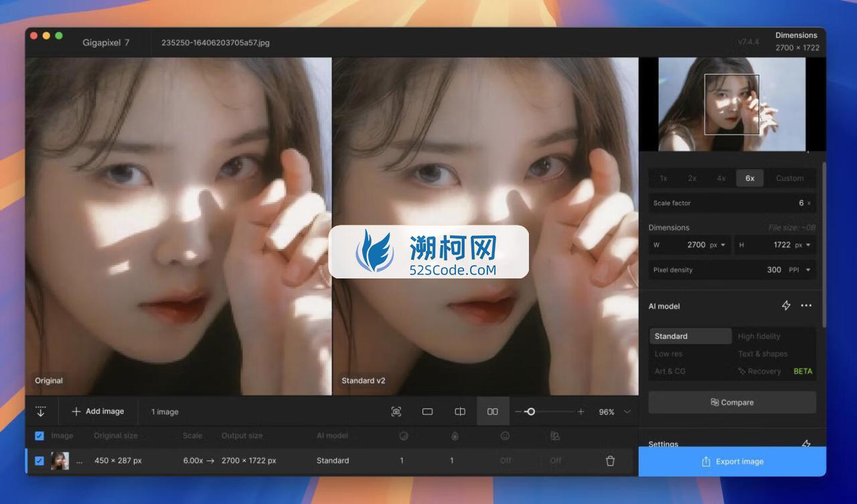Click the navigator preview thumbnail

pos(732,104)
